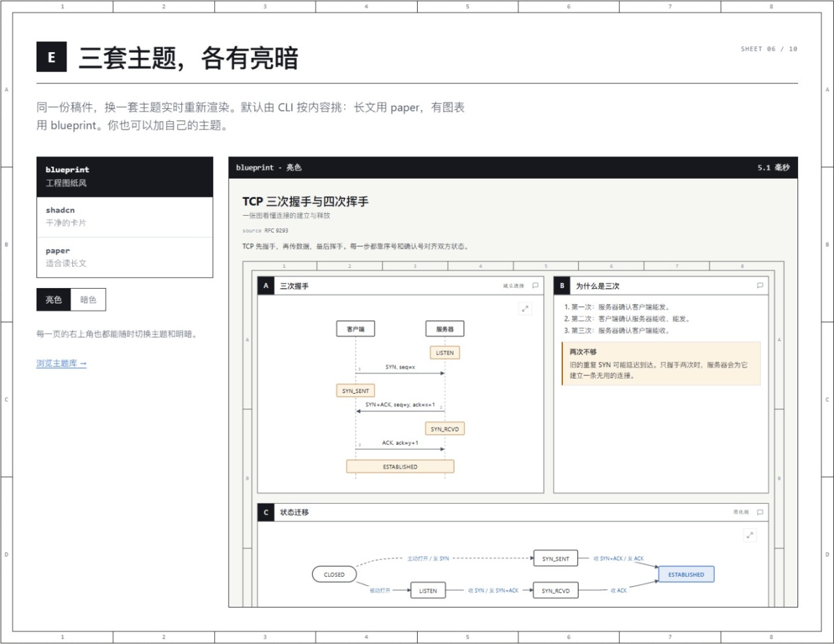Click the 简化版 tag in panel C
834x644 pixels.
pos(741,512)
